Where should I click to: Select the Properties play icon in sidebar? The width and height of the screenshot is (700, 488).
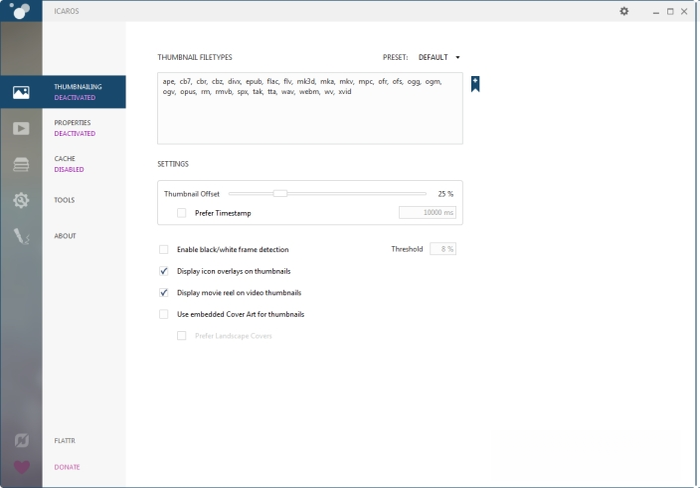[x=21, y=129]
